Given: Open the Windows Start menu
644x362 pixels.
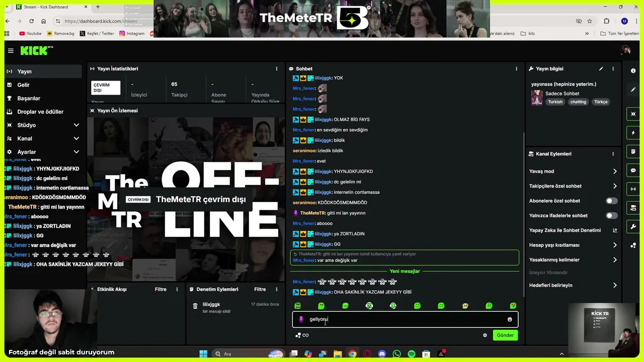Looking at the screenshot, I should click(203, 354).
